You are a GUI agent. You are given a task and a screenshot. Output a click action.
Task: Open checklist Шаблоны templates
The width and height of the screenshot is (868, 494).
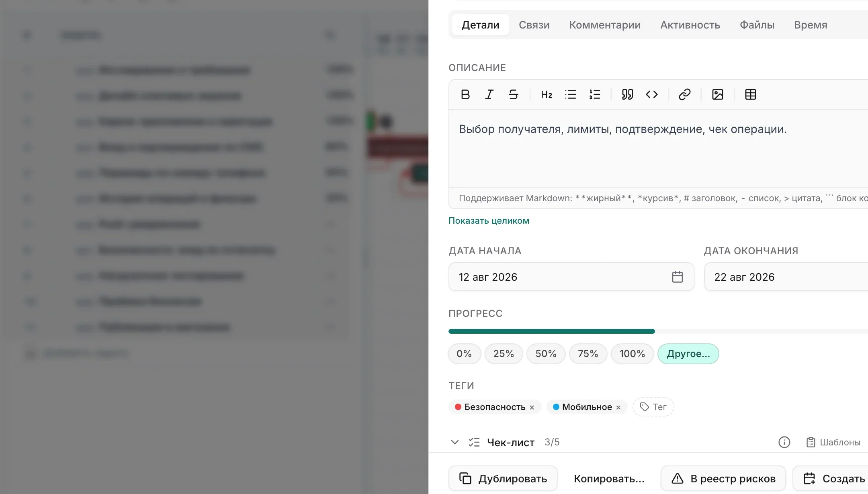tap(833, 442)
